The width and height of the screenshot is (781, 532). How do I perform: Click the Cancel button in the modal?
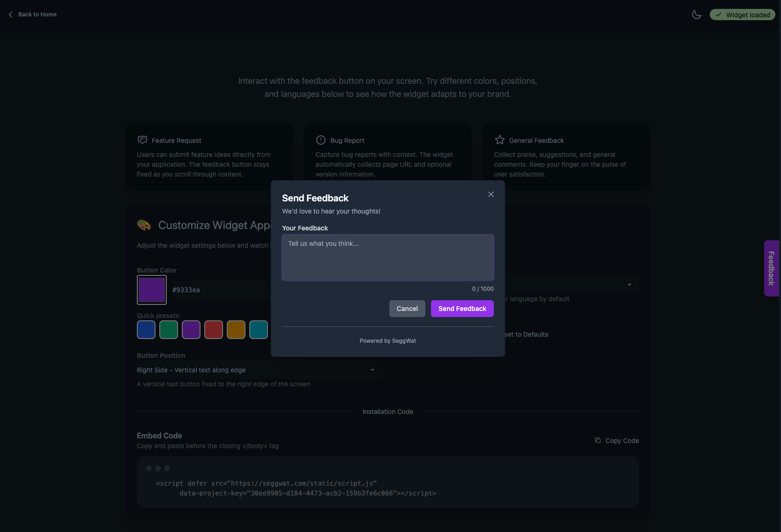(407, 309)
